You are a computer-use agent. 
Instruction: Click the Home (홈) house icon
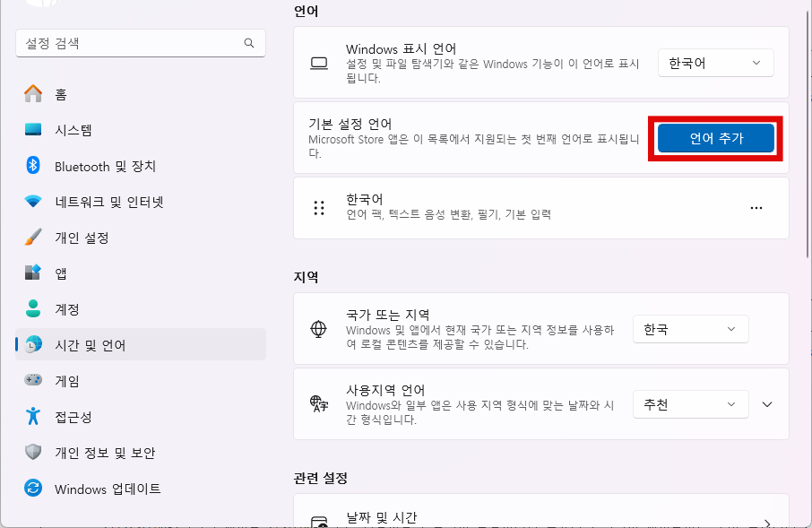pyautogui.click(x=33, y=94)
